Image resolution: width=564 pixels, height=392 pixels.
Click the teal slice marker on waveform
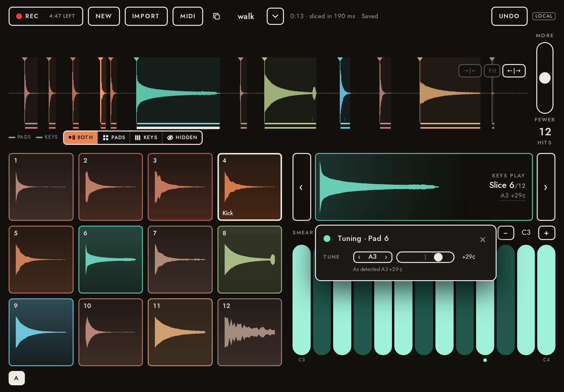(x=136, y=59)
